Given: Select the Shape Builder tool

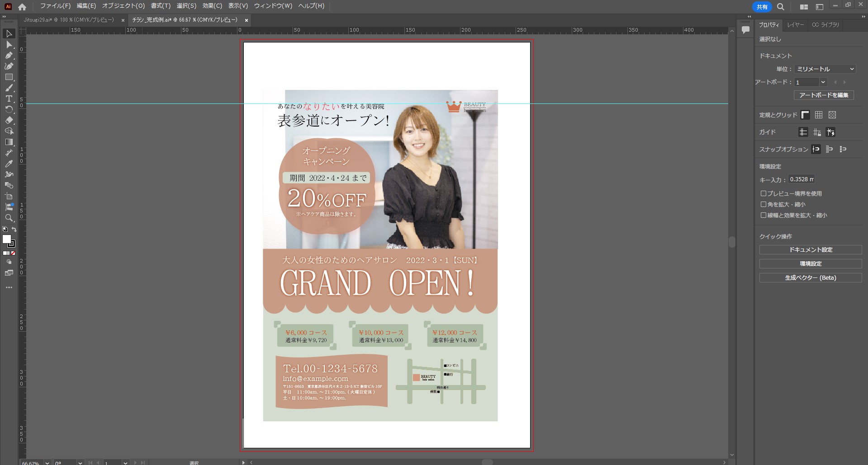Looking at the screenshot, I should point(9,131).
